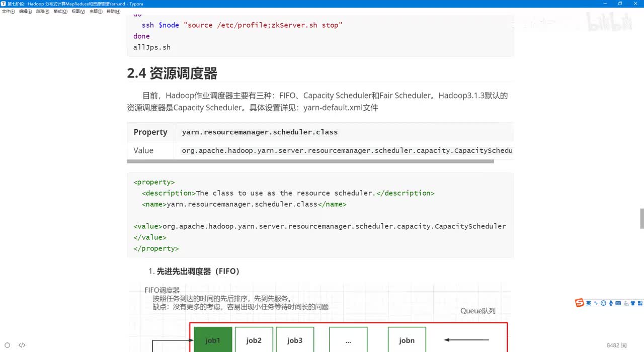The height and width of the screenshot is (352, 644).
Task: Toggle the sidebar circle icon at bottom left
Action: tap(8, 345)
